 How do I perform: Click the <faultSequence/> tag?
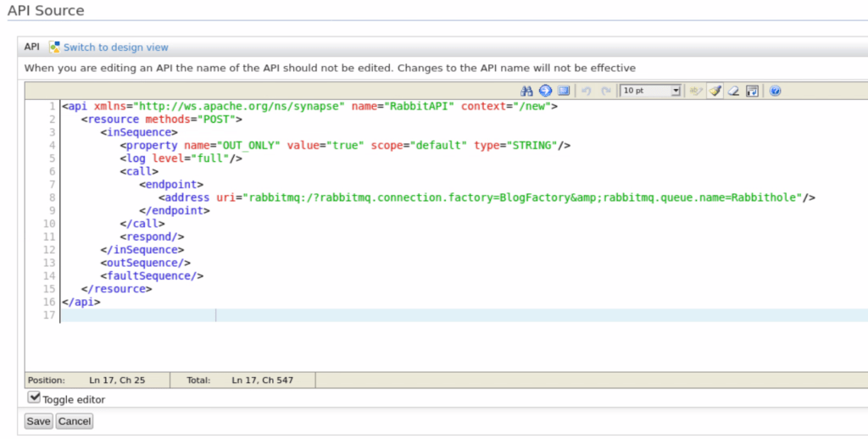152,275
